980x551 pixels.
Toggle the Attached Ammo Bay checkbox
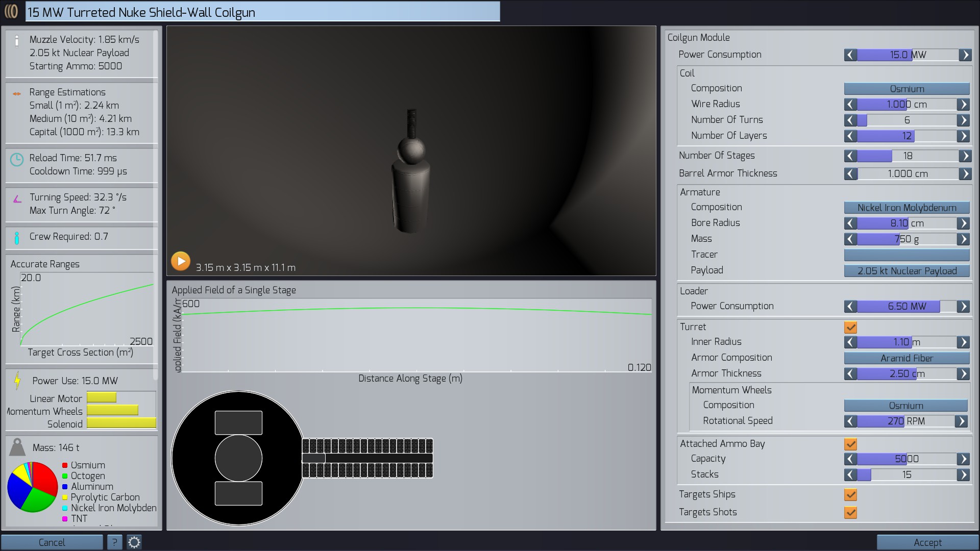pyautogui.click(x=850, y=444)
